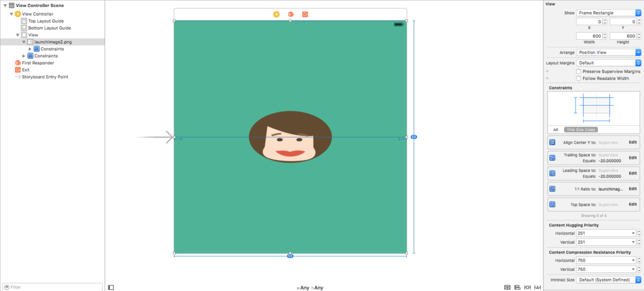Image resolution: width=644 pixels, height=291 pixels.
Task: Open the Intrinsic Size dropdown
Action: click(609, 280)
